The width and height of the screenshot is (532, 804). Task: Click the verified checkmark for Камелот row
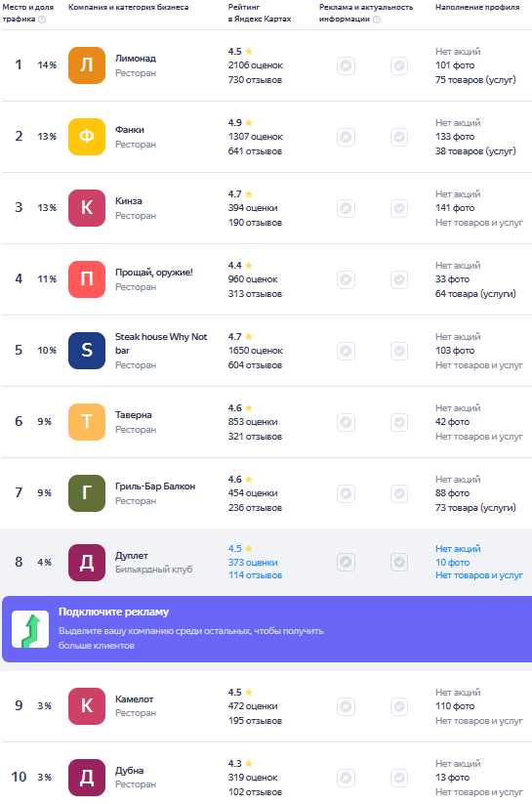tap(399, 706)
